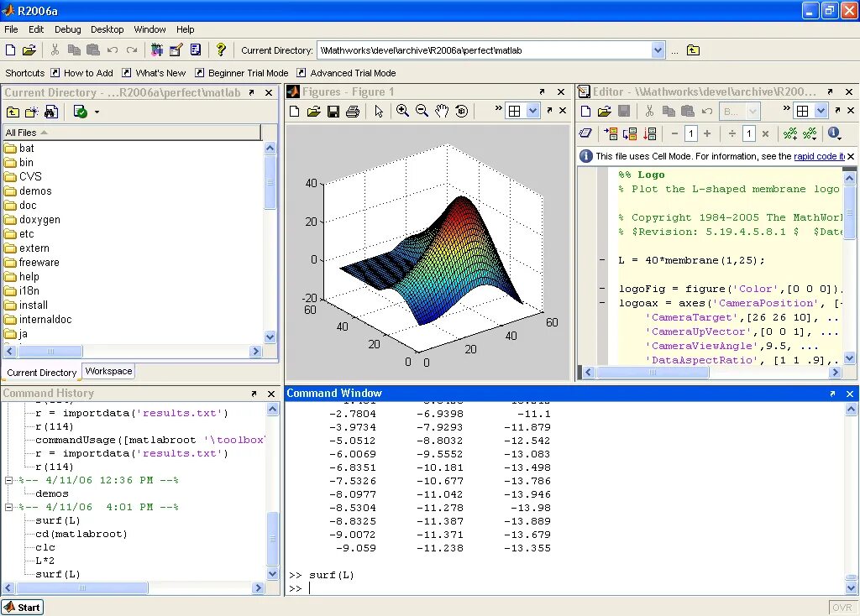Click the Find Files binoculars icon

pos(51,112)
